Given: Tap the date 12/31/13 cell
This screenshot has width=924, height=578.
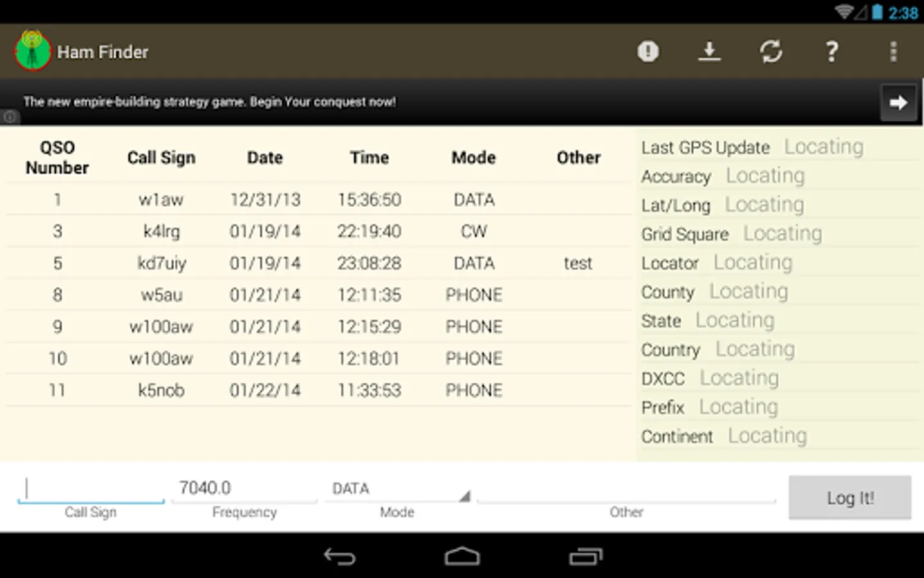Looking at the screenshot, I should coord(265,200).
